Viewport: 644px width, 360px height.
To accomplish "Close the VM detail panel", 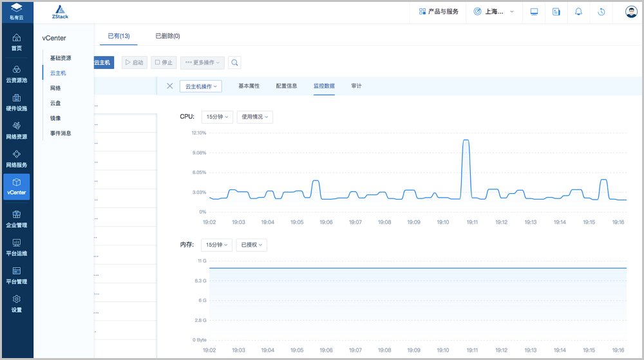I will point(170,86).
